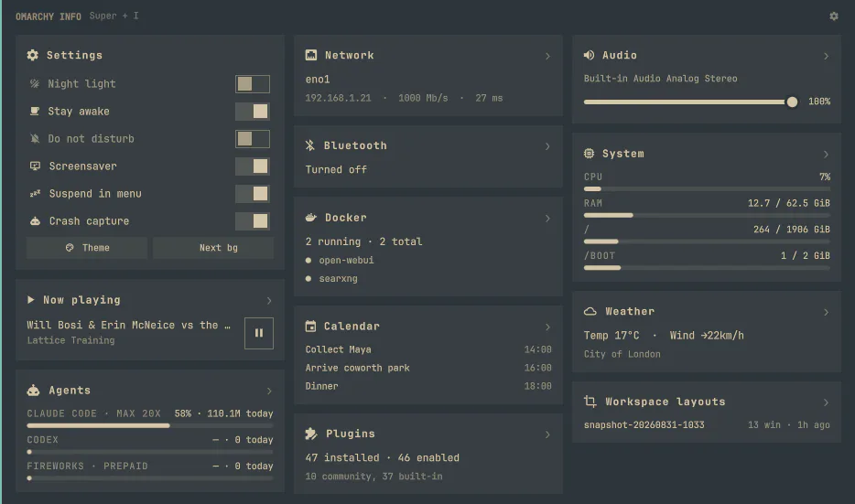Click the Bluetooth icon in its card
The height and width of the screenshot is (504, 855).
point(309,145)
